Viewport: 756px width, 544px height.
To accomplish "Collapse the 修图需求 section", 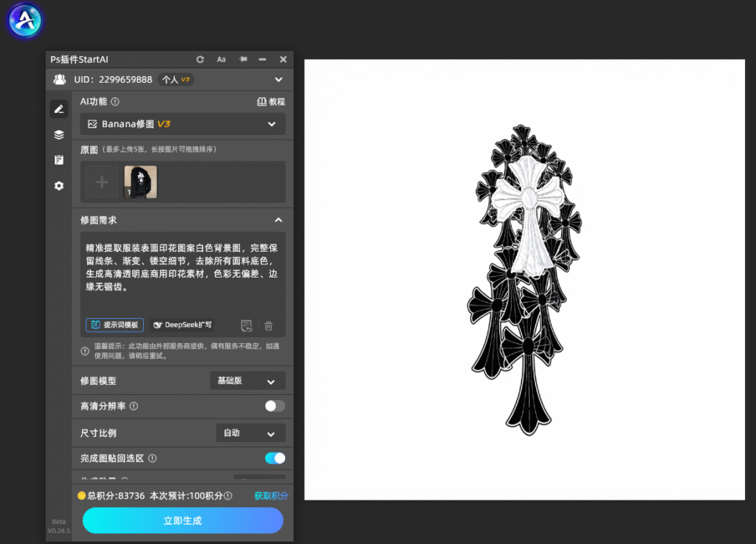I will [278, 220].
